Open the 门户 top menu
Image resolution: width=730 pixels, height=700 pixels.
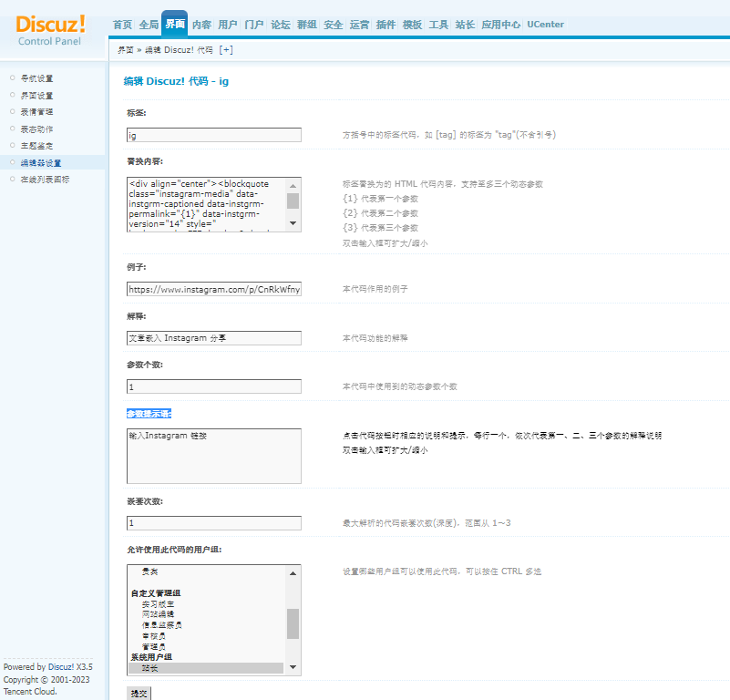click(254, 25)
